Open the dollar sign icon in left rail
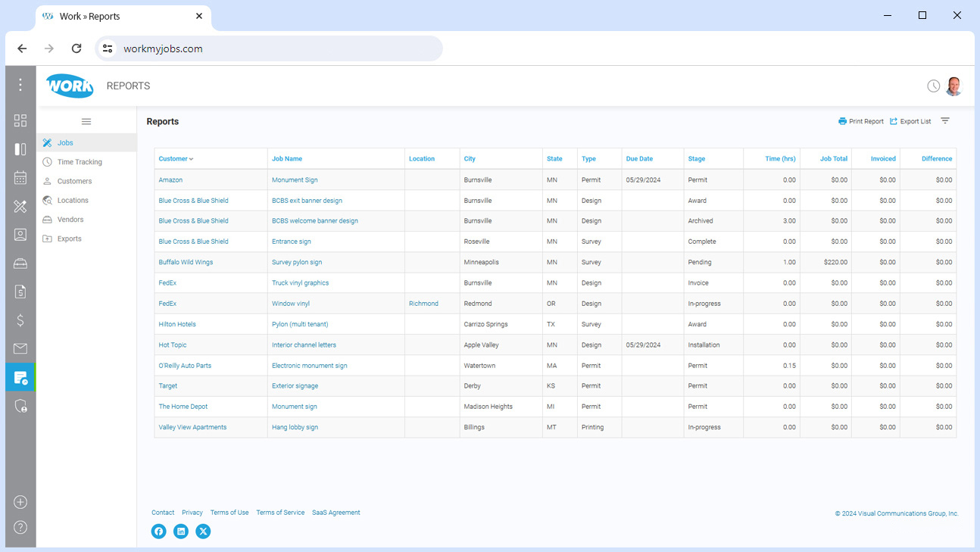980x552 pixels. point(20,320)
